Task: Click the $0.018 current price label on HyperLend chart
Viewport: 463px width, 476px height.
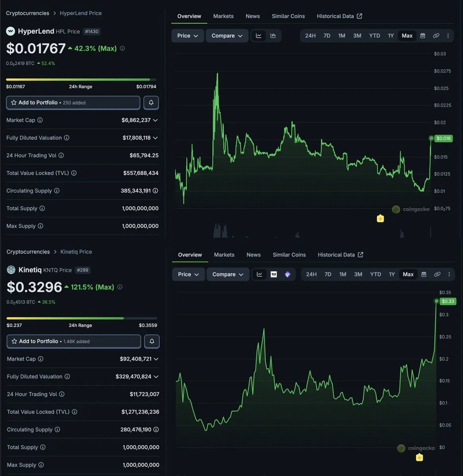Action: [444, 138]
